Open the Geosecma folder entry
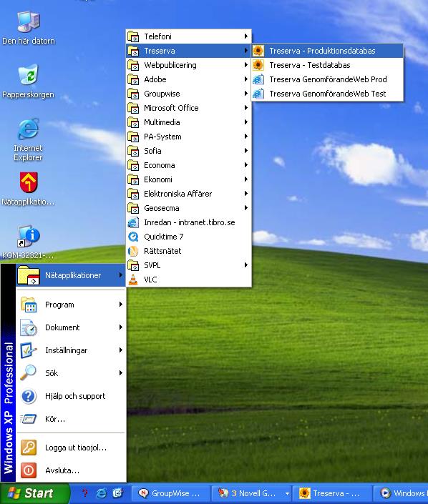 [188, 208]
